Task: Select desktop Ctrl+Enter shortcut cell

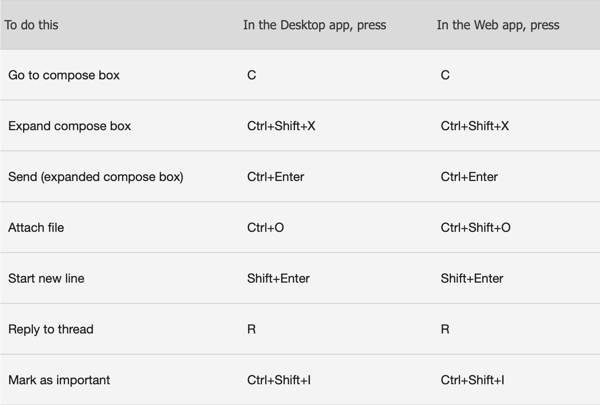Action: [276, 177]
